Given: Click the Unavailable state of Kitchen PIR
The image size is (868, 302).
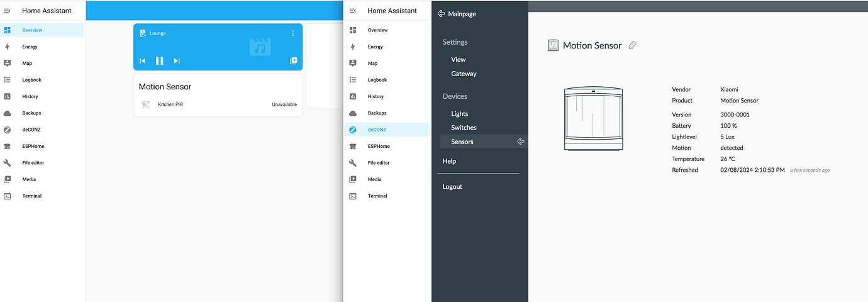Looking at the screenshot, I should [284, 104].
